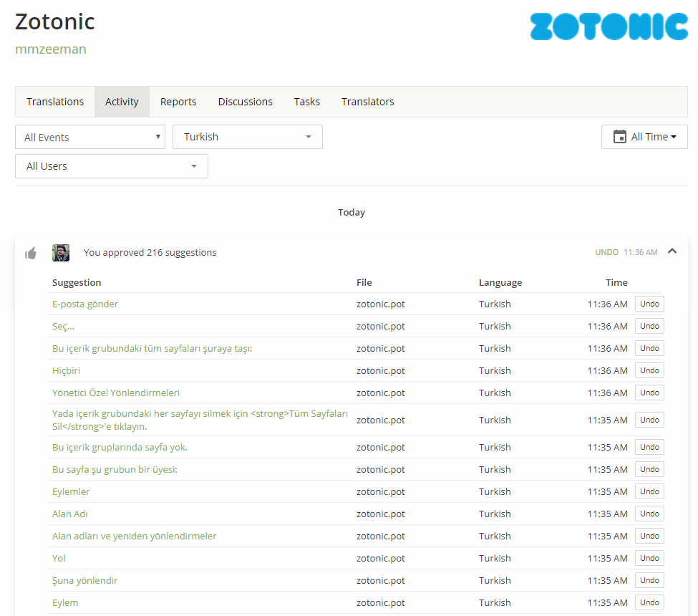
Task: Undo the 'E-posta gönder' approval
Action: [x=649, y=304]
